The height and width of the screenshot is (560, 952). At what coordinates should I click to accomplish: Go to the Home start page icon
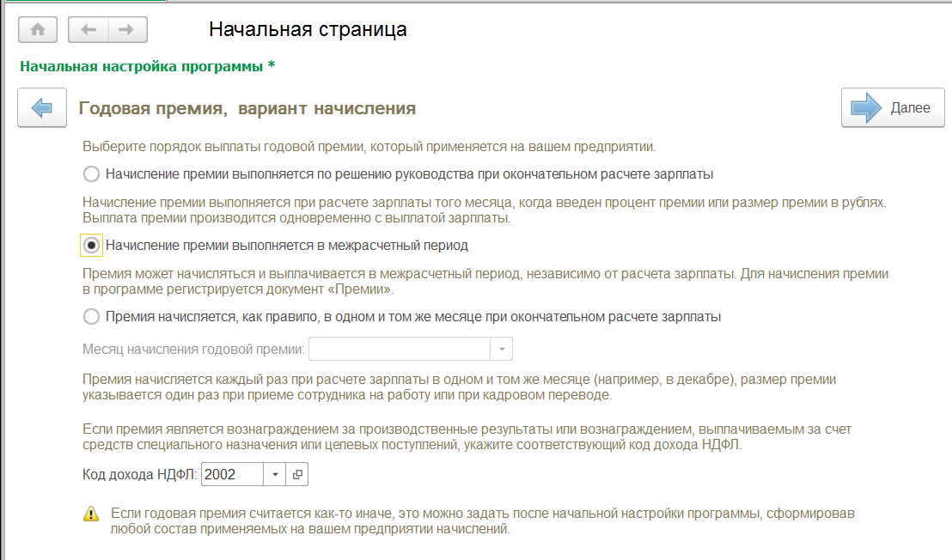38,30
